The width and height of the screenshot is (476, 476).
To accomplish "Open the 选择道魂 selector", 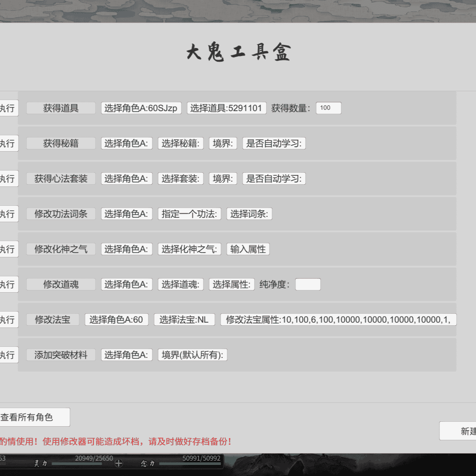I will pos(181,284).
